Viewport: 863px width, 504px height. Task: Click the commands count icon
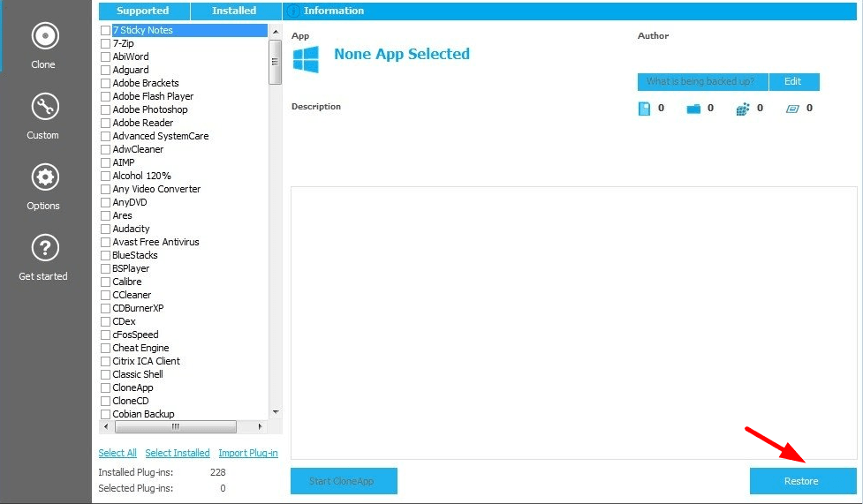(792, 109)
